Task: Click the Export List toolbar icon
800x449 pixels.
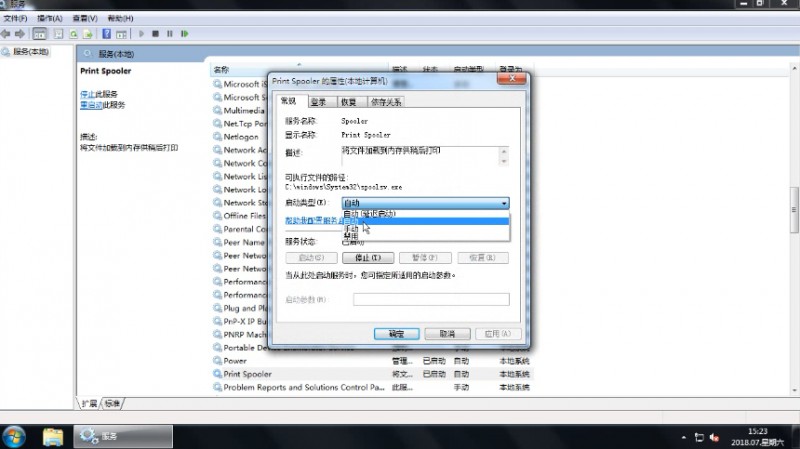Action: [x=88, y=34]
